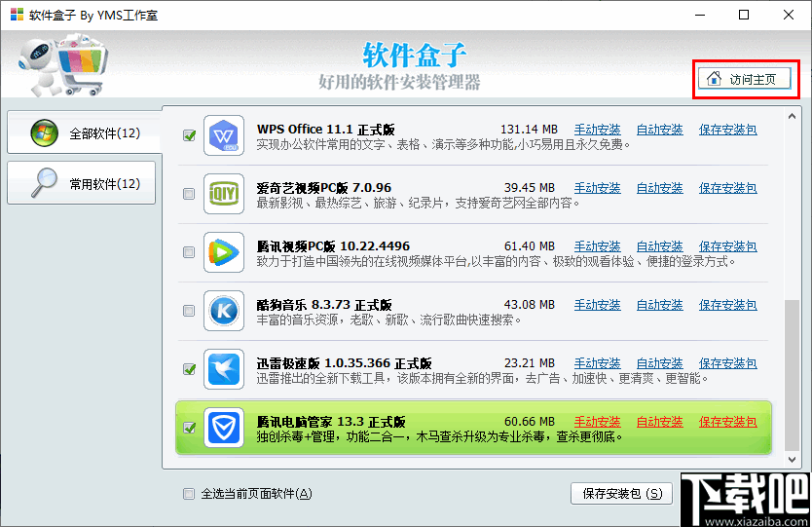Click the 迅雷极速版 description line
The width and height of the screenshot is (812, 527).
(x=483, y=379)
